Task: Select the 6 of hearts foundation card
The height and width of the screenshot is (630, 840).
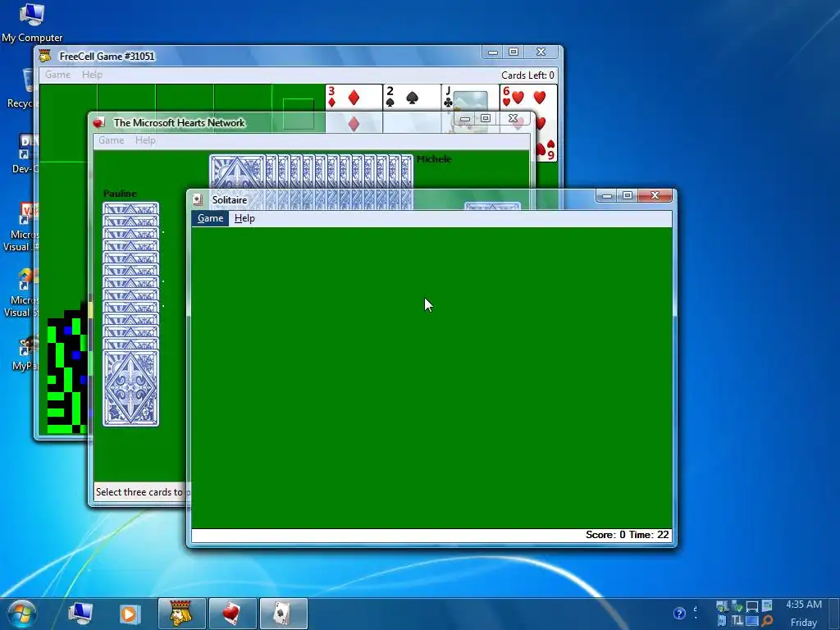Action: pos(528,98)
